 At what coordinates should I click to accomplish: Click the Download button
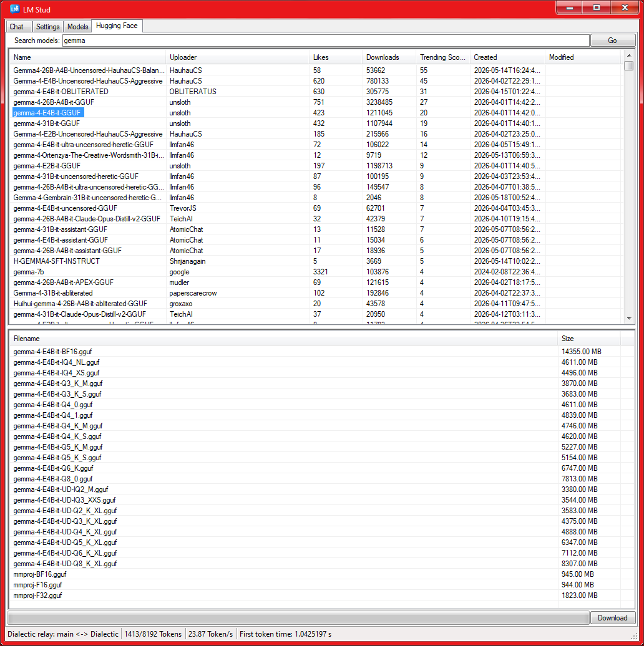click(x=612, y=617)
